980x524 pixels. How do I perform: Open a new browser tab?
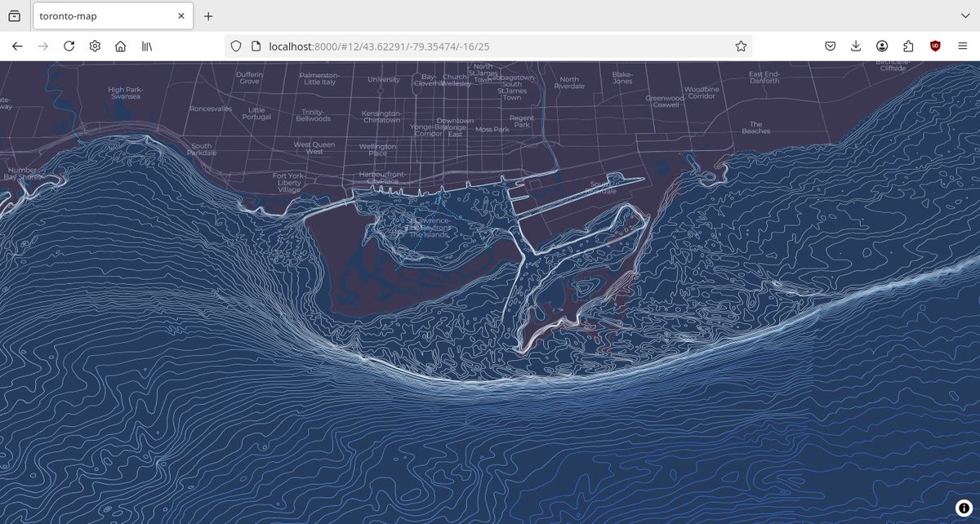pyautogui.click(x=207, y=15)
